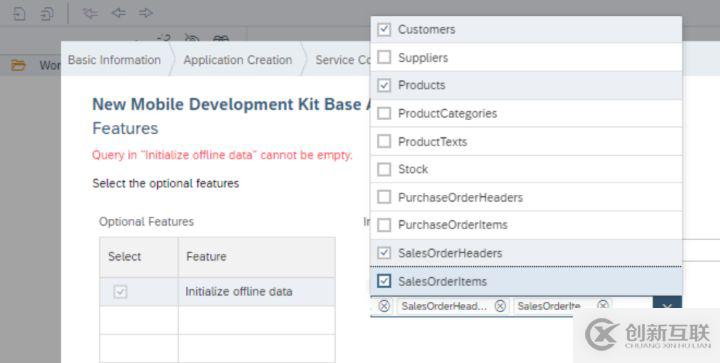720x363 pixels.
Task: Select the Suppliers list entry text
Action: tap(423, 58)
